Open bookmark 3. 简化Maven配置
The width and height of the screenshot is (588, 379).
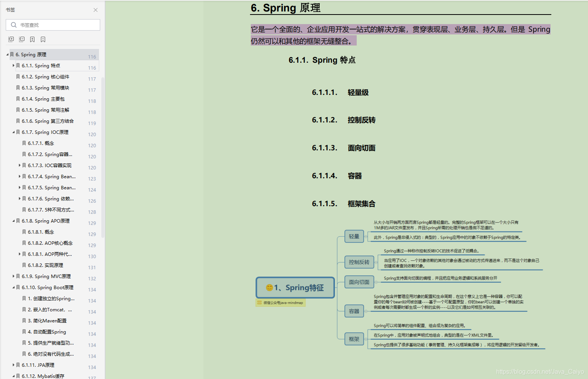click(x=47, y=321)
